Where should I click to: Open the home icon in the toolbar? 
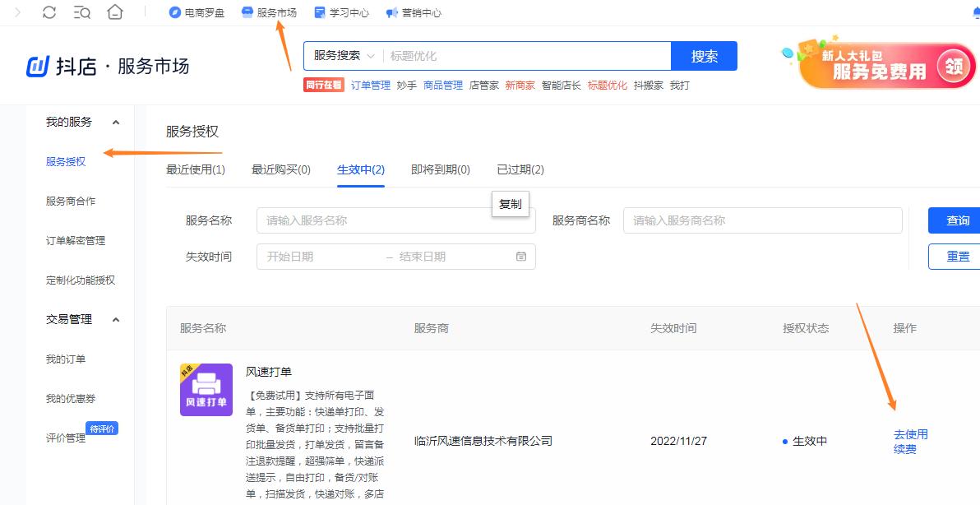[x=115, y=12]
